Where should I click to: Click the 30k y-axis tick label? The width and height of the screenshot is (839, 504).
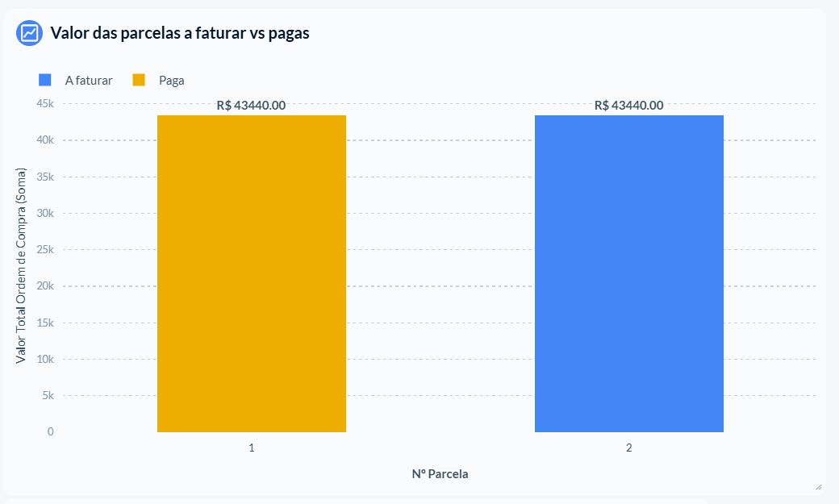click(45, 213)
